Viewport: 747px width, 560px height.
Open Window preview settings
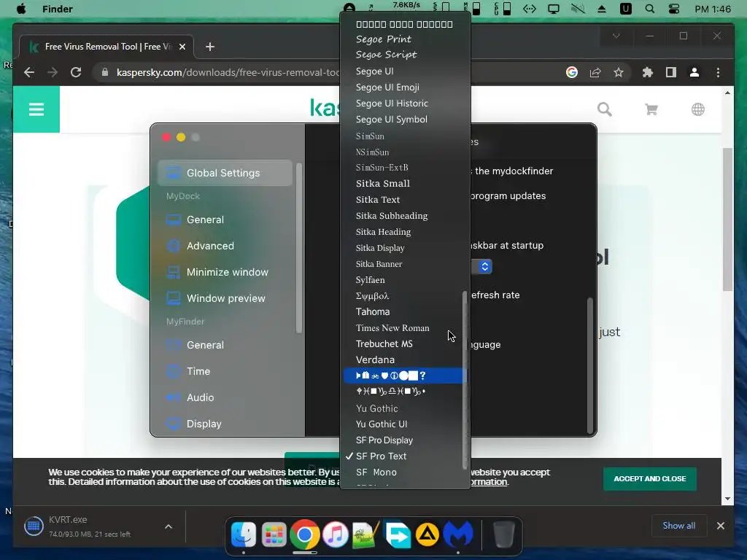pos(225,298)
